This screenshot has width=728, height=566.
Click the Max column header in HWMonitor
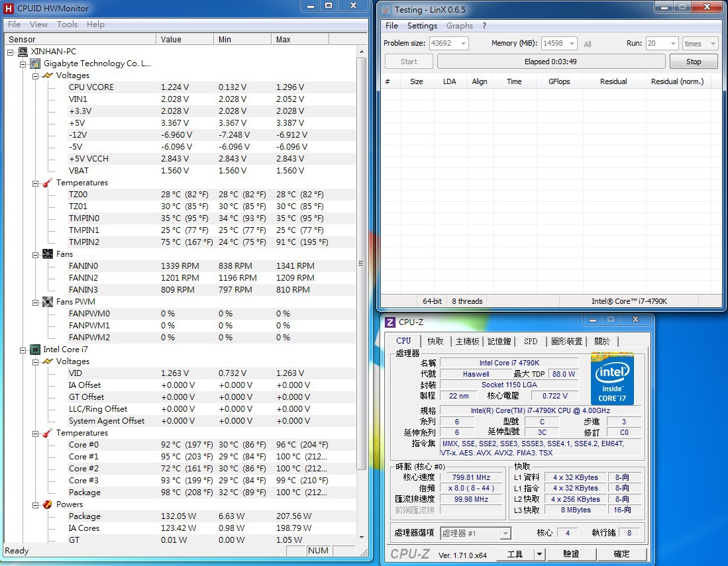pyautogui.click(x=300, y=40)
